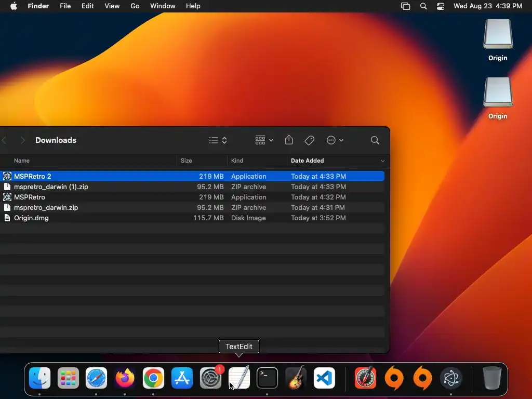Screen dimensions: 532x399
Task: Open the Go menu
Action: pyautogui.click(x=135, y=6)
